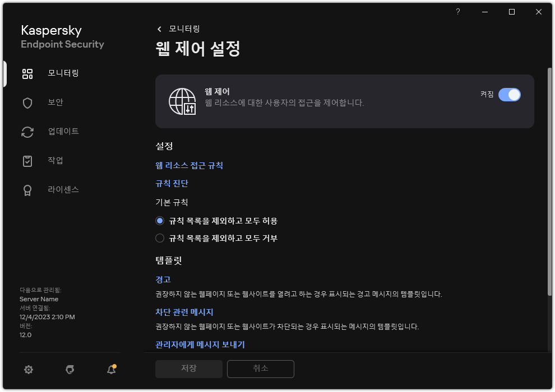Image resolution: width=555 pixels, height=392 pixels.
Task: Select 규칙 목록을 제외하고 모두 거부
Action: (x=159, y=238)
